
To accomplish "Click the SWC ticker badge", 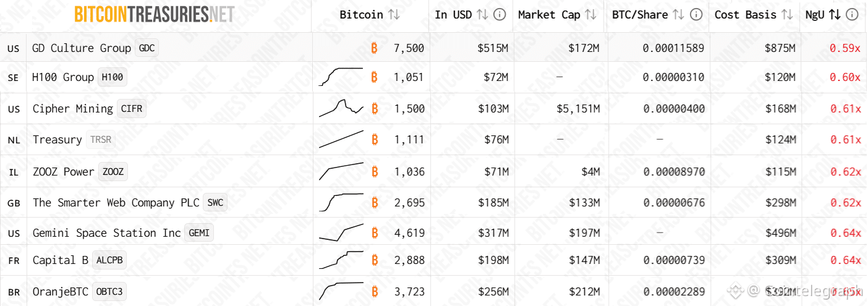I will point(215,203).
